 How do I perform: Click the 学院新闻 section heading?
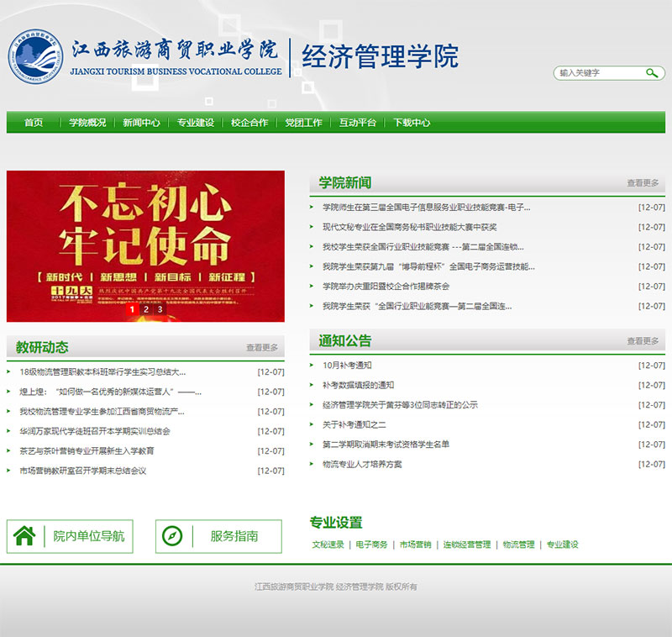345,182
